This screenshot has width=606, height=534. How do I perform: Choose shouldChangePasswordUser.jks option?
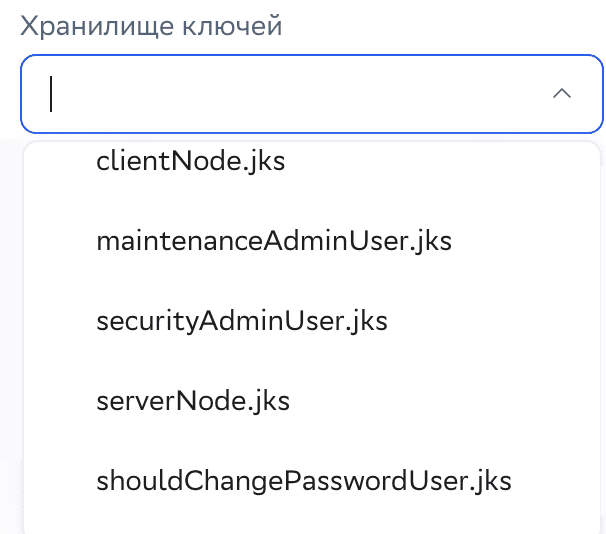point(304,481)
